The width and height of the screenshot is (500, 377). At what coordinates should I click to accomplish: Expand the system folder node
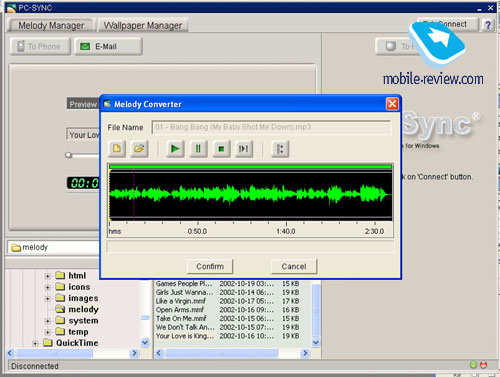(x=48, y=321)
